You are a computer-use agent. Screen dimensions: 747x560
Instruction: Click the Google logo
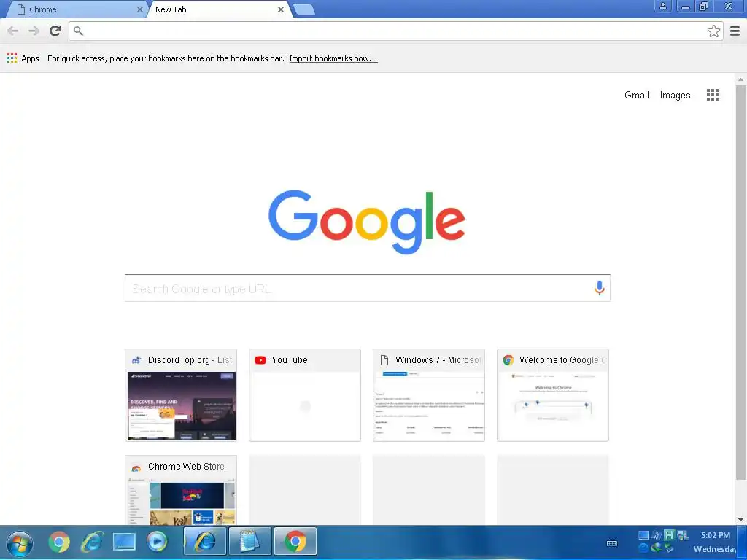tap(367, 222)
